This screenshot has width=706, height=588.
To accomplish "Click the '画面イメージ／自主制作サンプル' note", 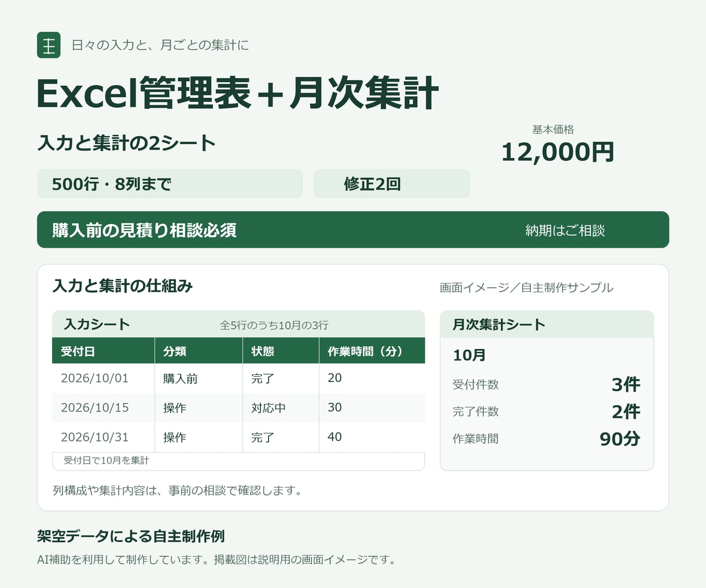I will (x=527, y=288).
